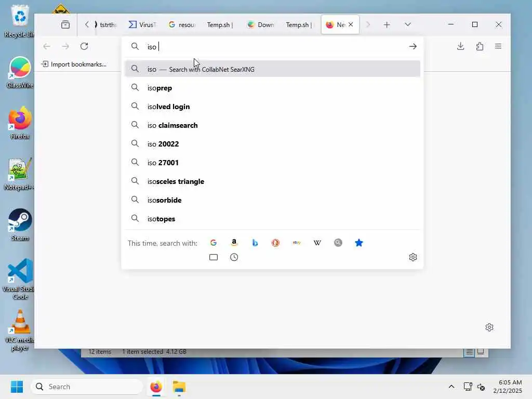Search in open Tabs icon
Screen dimensions: 532x399
[214, 257]
